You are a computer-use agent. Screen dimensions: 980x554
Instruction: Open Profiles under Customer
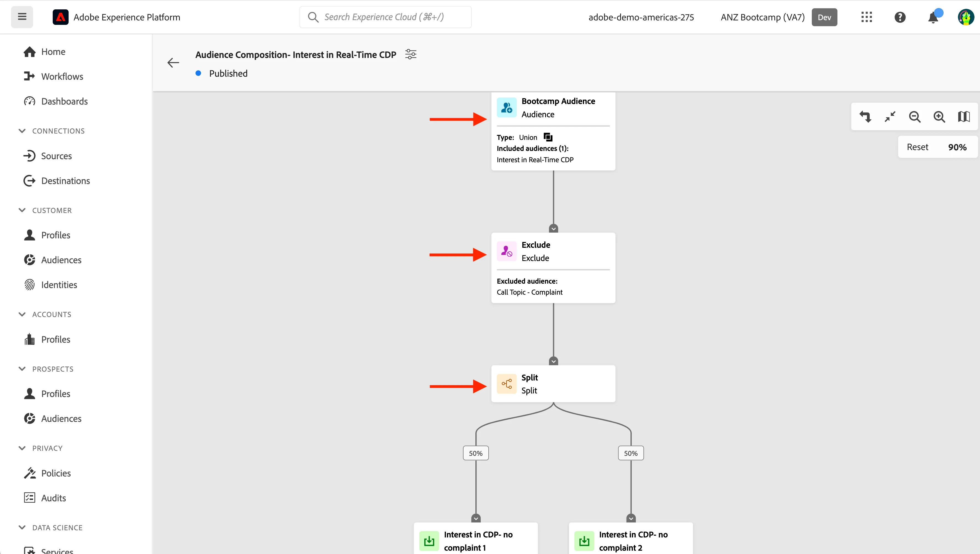(47, 235)
